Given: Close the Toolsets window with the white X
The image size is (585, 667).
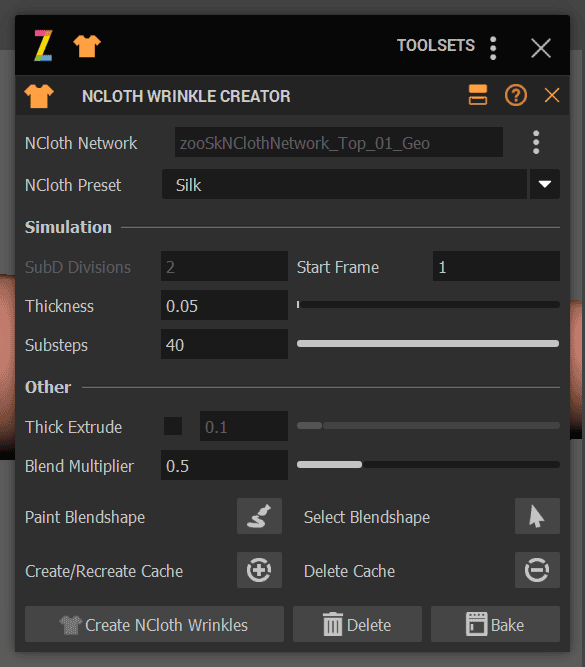Looking at the screenshot, I should click(x=541, y=48).
